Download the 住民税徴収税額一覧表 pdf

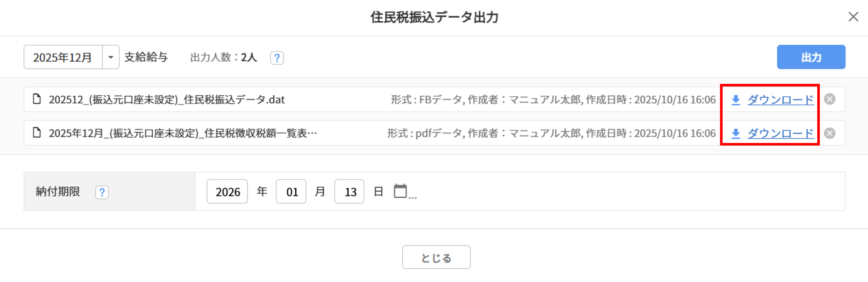(780, 133)
